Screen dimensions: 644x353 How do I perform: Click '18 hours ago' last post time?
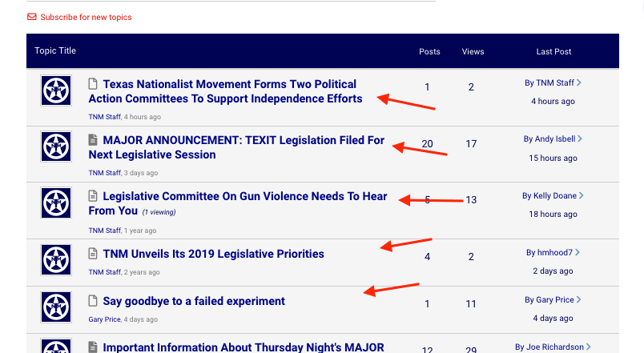(553, 215)
